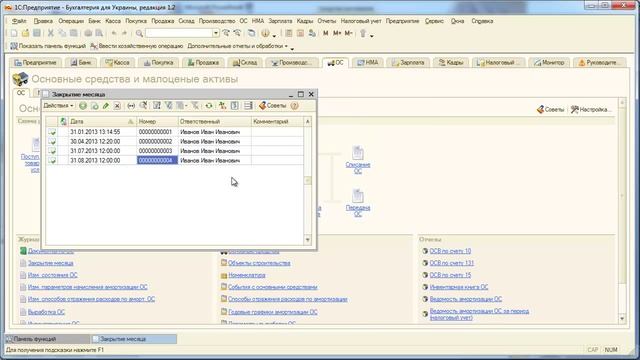The width and height of the screenshot is (640, 360).
Task: Open the Операции menu
Action: pyautogui.click(x=71, y=21)
